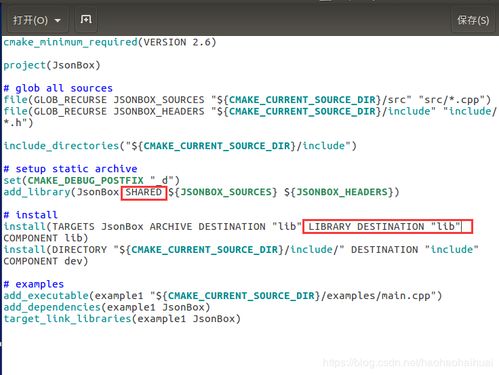Click the project(JsonBox) line
Image resolution: width=499 pixels, height=375 pixels.
[x=52, y=65]
